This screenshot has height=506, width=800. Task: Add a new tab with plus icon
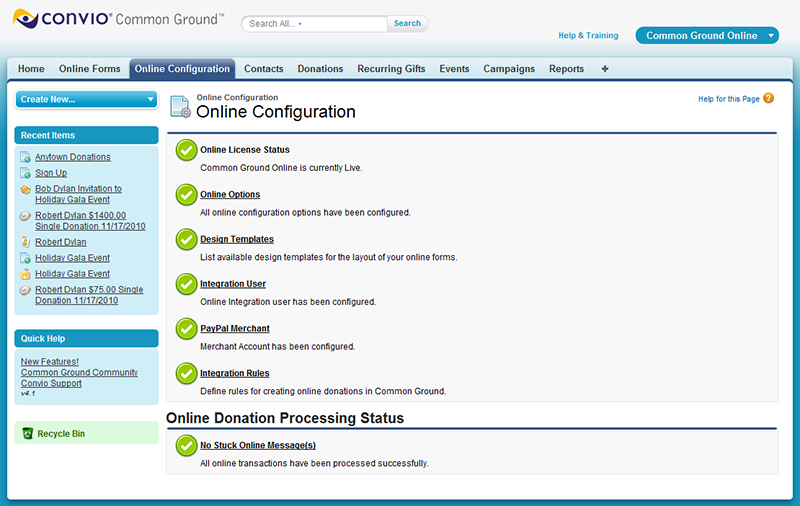[x=605, y=69]
